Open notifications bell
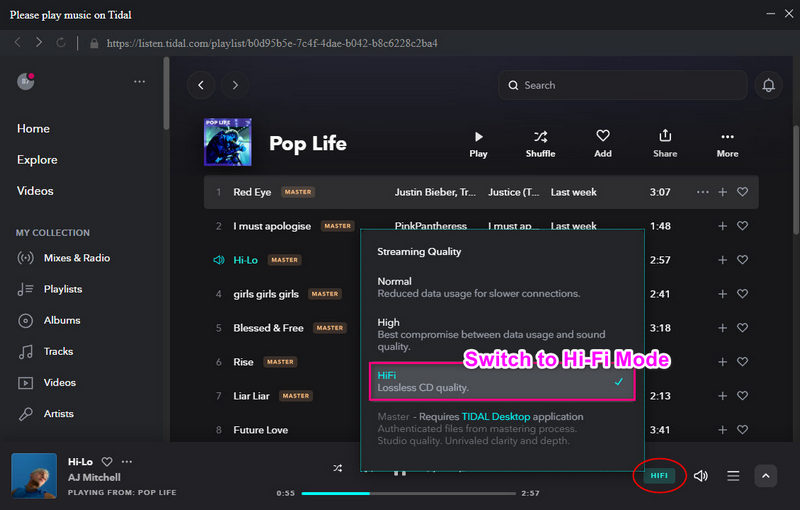The height and width of the screenshot is (510, 800). tap(768, 85)
